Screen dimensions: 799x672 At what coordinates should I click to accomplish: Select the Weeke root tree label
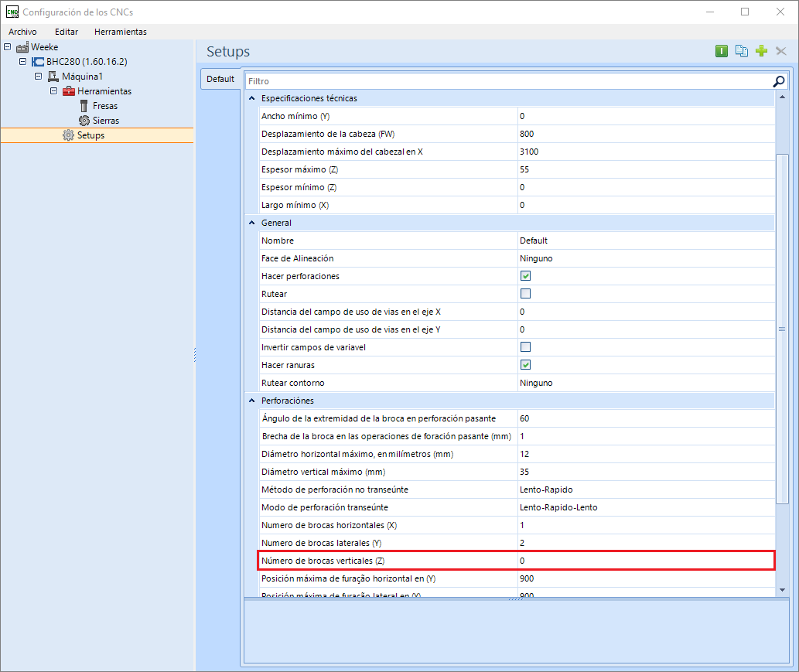[x=45, y=47]
